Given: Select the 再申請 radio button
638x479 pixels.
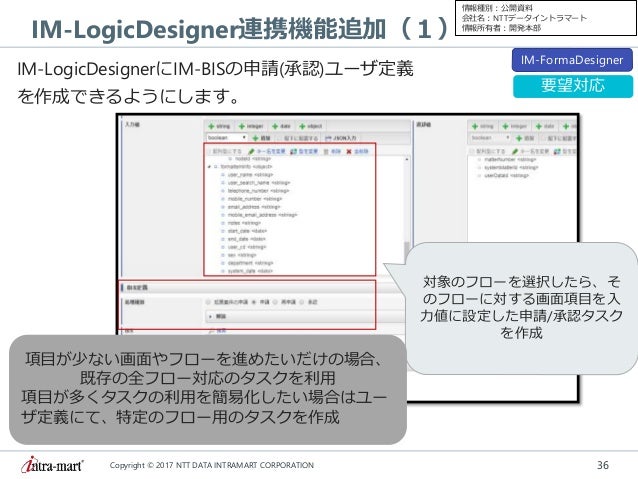Looking at the screenshot, I should [x=275, y=302].
